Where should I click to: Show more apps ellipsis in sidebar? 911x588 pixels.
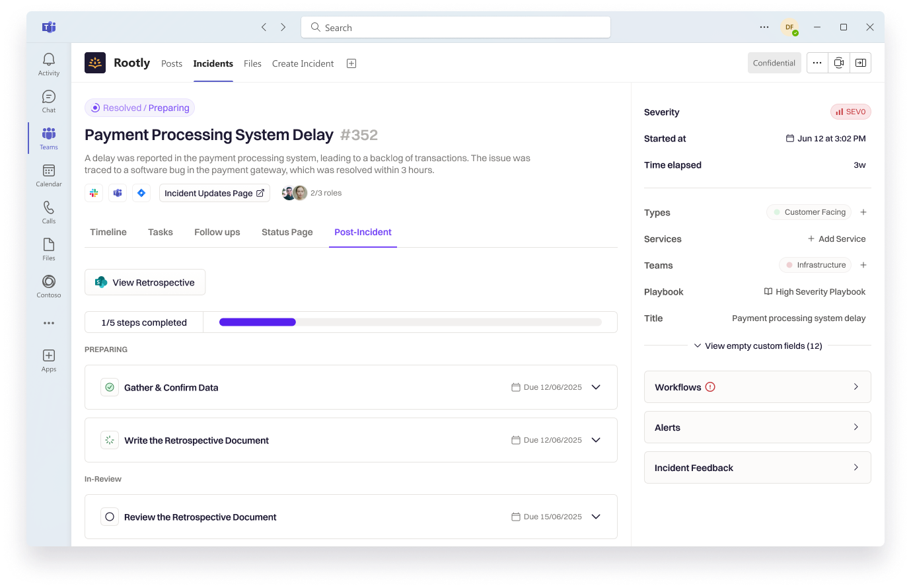coord(49,323)
